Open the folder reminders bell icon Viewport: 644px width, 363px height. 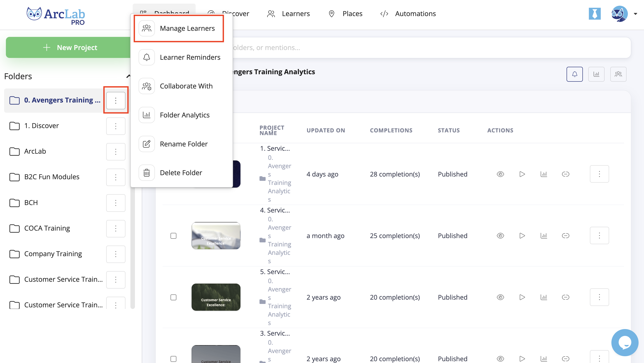click(574, 74)
